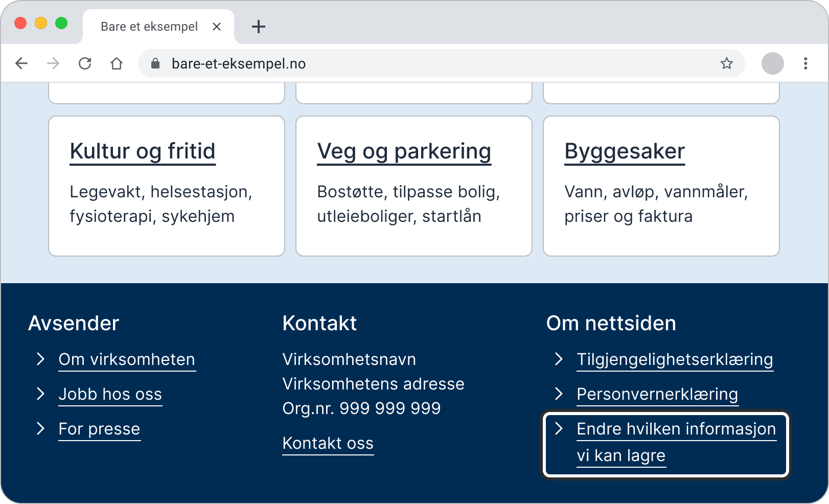Click the address bar with bare-et-eksempel.no
The height and width of the screenshot is (504, 829).
442,63
